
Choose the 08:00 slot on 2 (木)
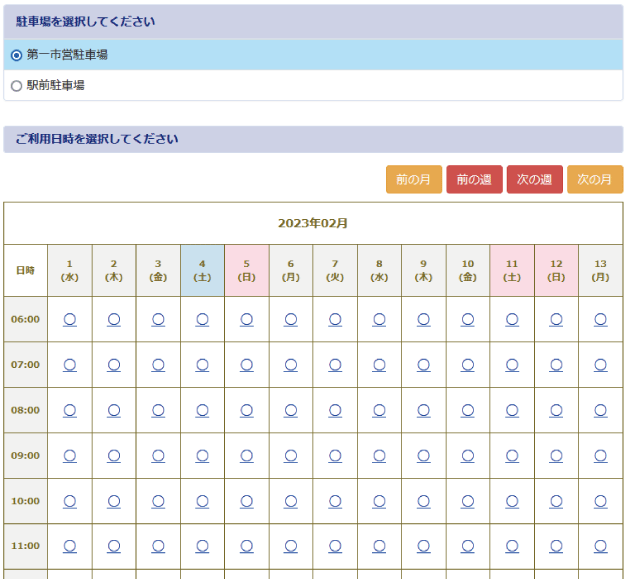114,410
